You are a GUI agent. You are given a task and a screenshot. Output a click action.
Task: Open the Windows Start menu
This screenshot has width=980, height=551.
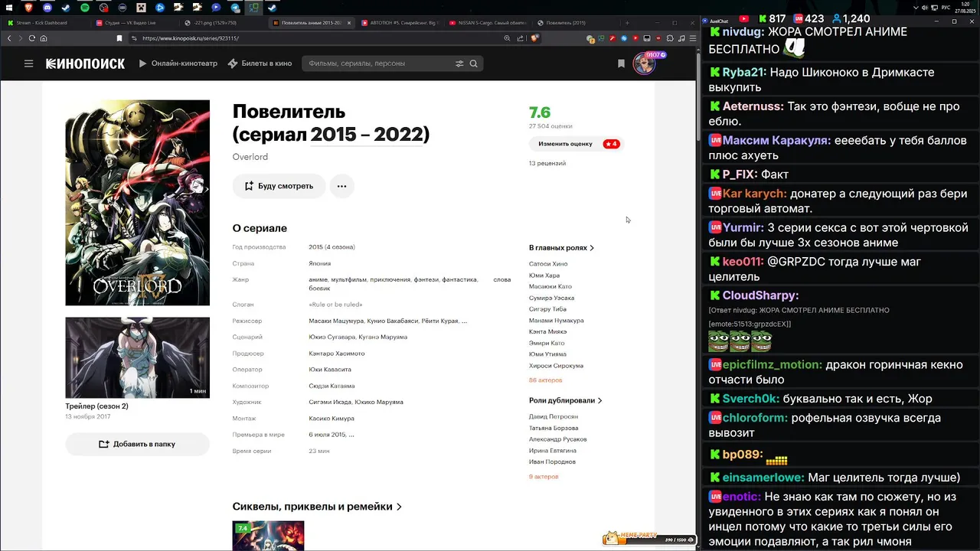coord(9,8)
